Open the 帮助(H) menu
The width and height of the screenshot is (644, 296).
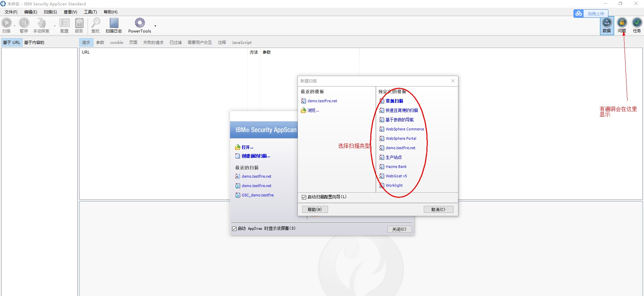point(110,12)
